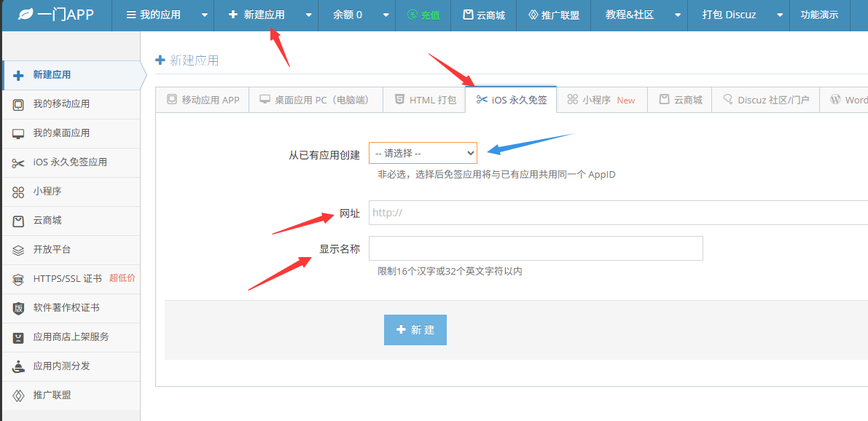Viewport: 868px width, 421px height.
Task: Click the HTML5 icon on HTML 打包 tab
Action: tap(399, 100)
